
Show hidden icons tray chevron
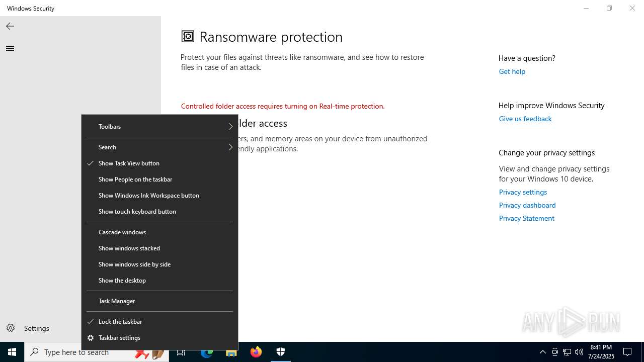point(542,352)
